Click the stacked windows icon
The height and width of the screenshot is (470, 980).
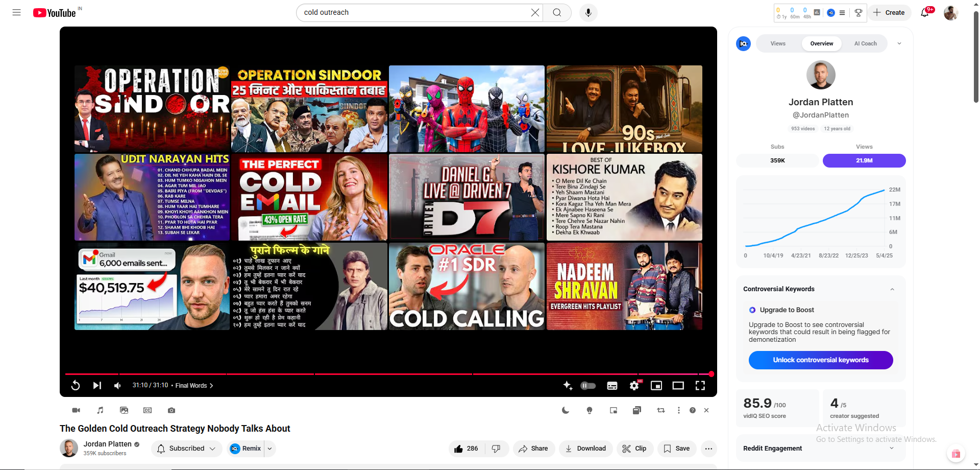pyautogui.click(x=637, y=410)
